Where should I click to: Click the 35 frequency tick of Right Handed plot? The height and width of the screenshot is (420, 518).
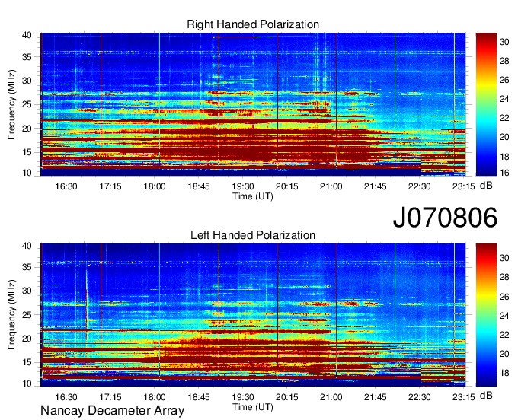point(27,57)
